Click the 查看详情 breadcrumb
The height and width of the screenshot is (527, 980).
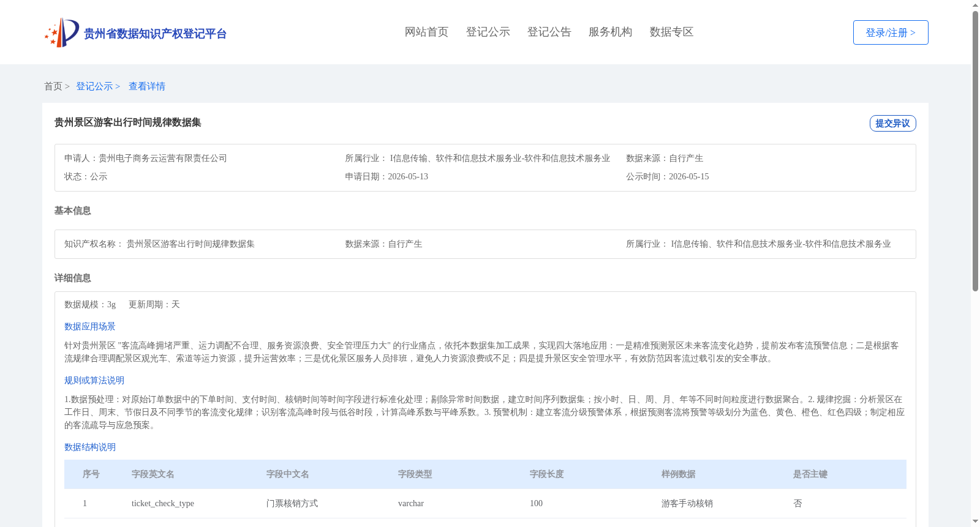pos(147,86)
